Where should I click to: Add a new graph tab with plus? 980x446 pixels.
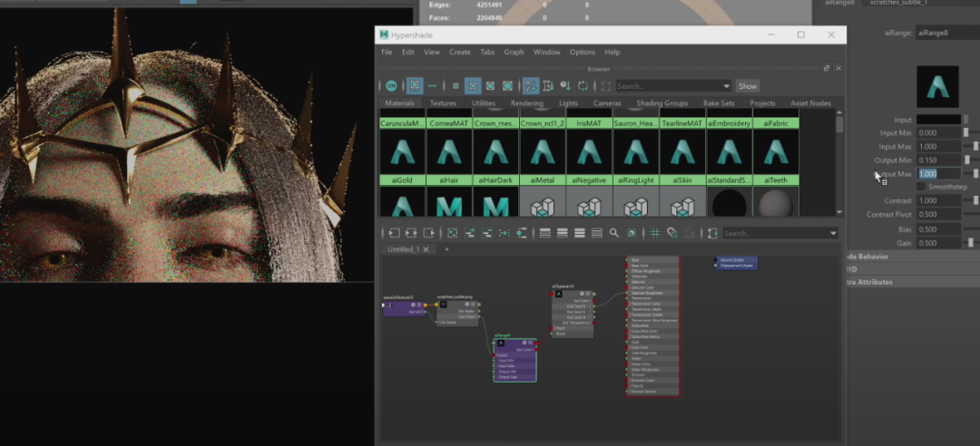pos(446,249)
